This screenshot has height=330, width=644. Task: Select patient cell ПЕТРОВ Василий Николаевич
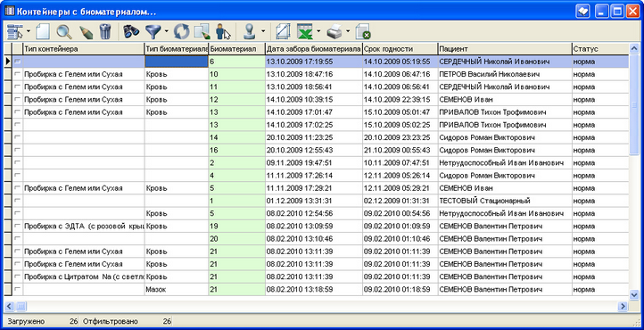[x=505, y=74]
